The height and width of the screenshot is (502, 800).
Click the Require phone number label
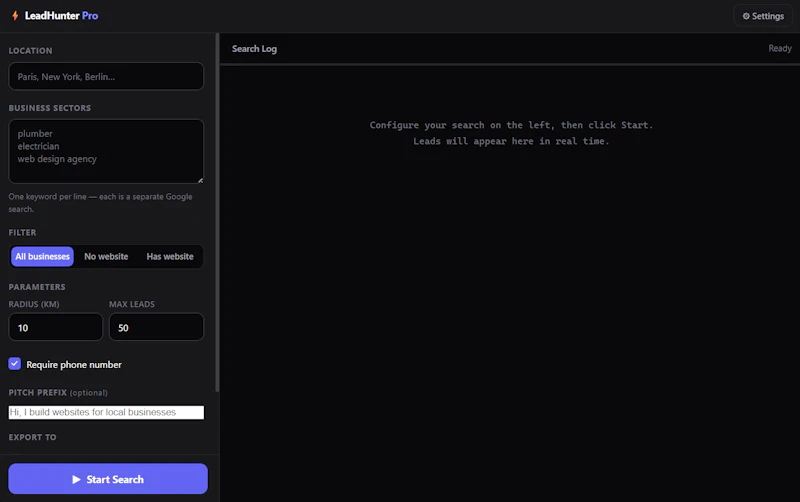[x=74, y=365]
